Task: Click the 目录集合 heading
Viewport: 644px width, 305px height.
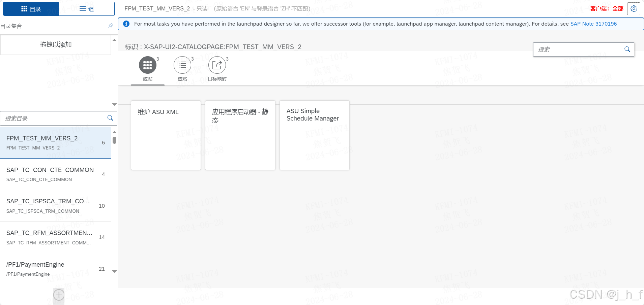Action: coord(11,26)
